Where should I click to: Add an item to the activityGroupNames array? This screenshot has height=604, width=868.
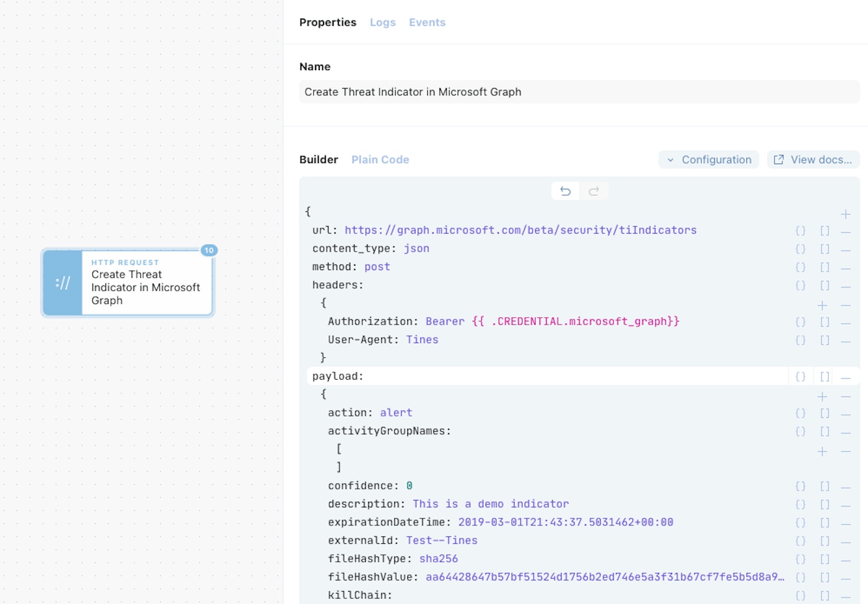822,452
